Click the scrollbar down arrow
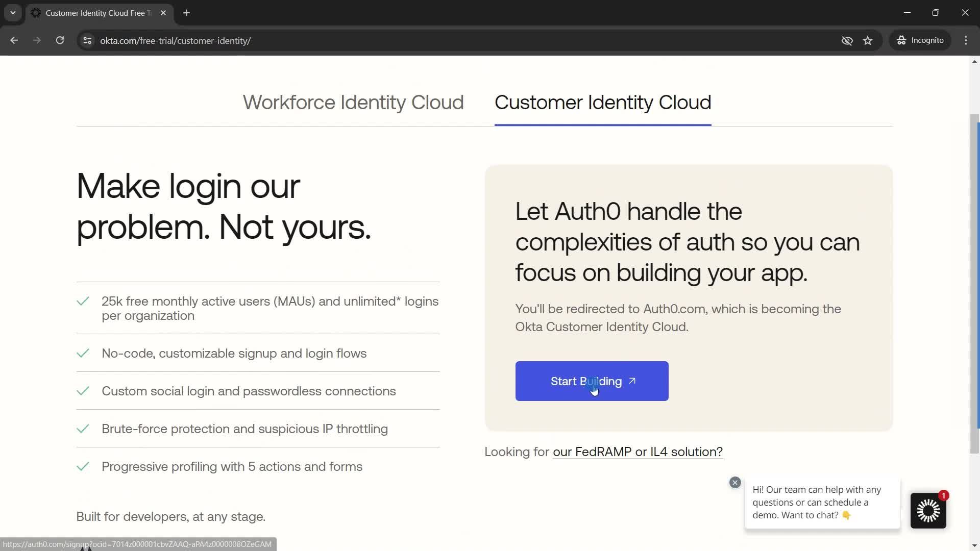This screenshot has width=980, height=551. click(974, 545)
